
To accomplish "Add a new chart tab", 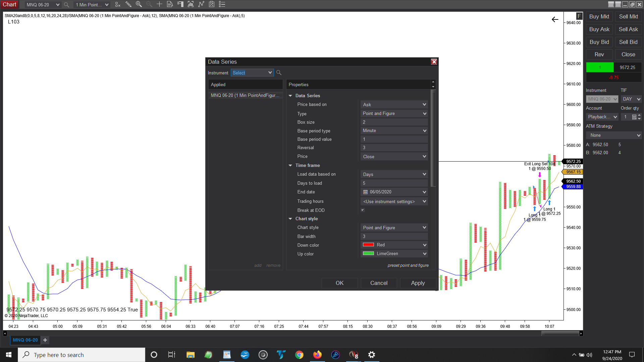I will pos(45,340).
